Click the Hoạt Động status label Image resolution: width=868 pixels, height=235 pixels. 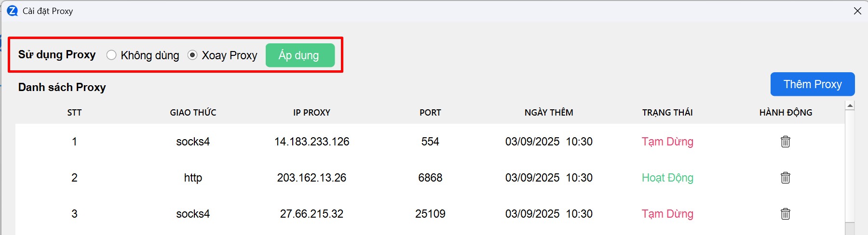[x=667, y=178]
